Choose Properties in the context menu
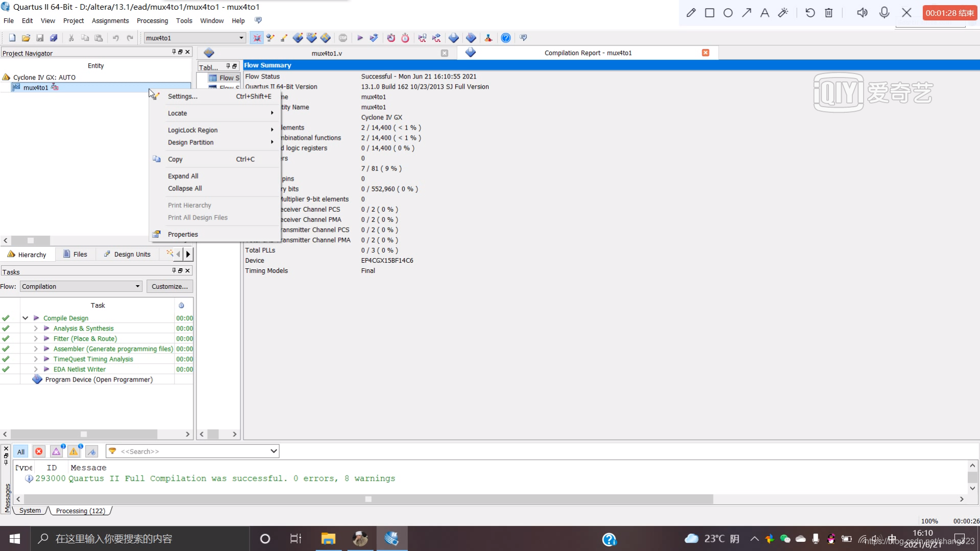Viewport: 980px width, 551px height. [215, 234]
